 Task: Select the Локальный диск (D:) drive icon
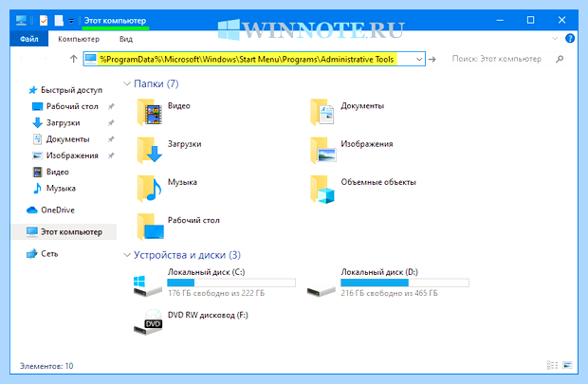(x=321, y=290)
